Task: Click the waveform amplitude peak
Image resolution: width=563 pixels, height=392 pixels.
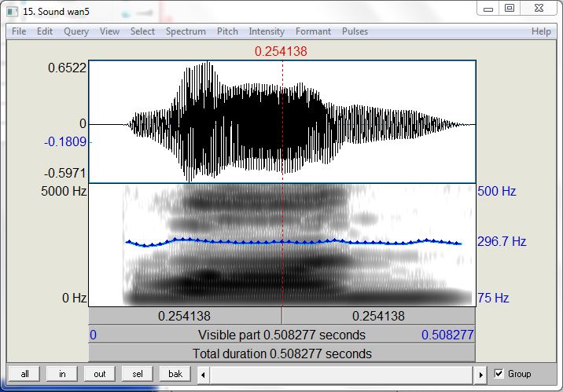Action: pos(208,63)
